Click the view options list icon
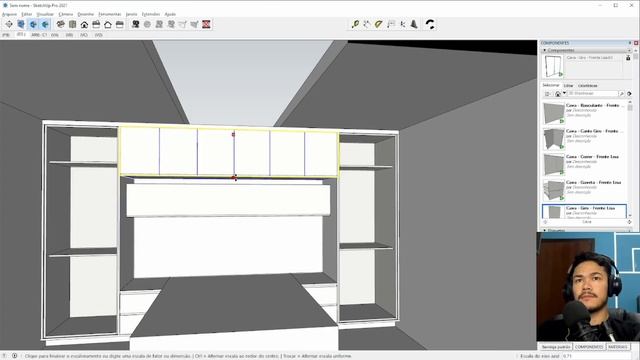This screenshot has width=640, height=360. click(x=548, y=94)
